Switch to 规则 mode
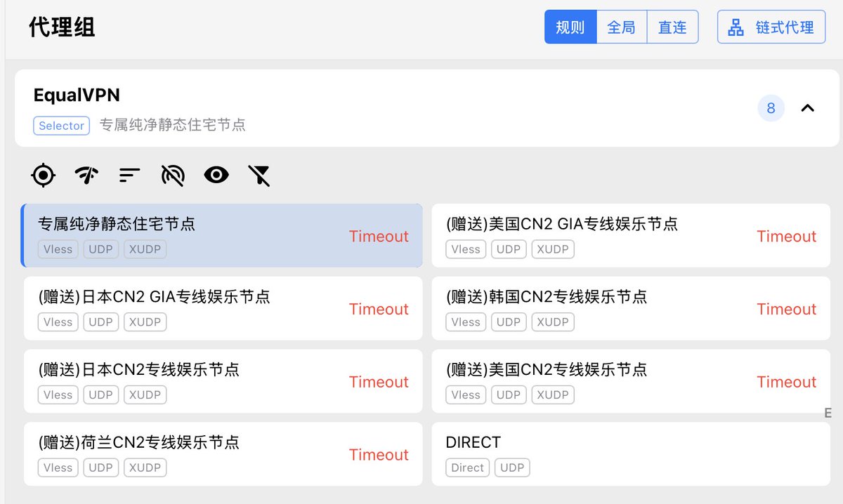843x504 pixels. [x=570, y=27]
